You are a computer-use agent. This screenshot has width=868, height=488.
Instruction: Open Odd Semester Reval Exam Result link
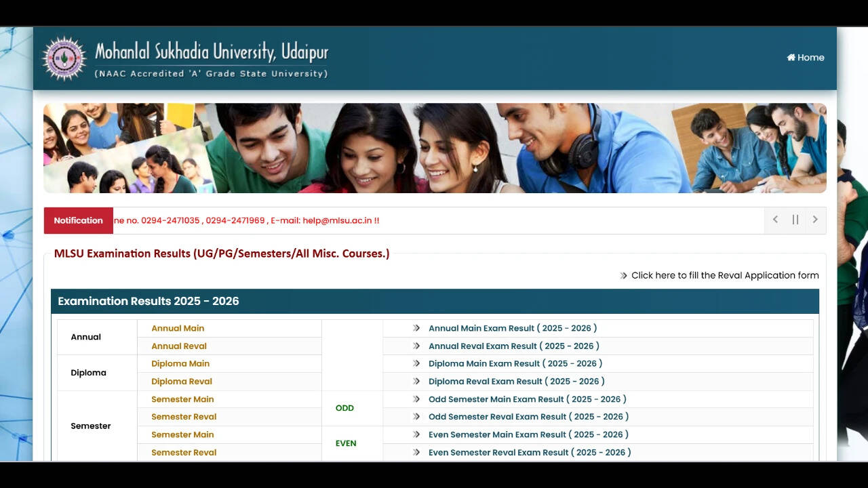[x=529, y=417]
